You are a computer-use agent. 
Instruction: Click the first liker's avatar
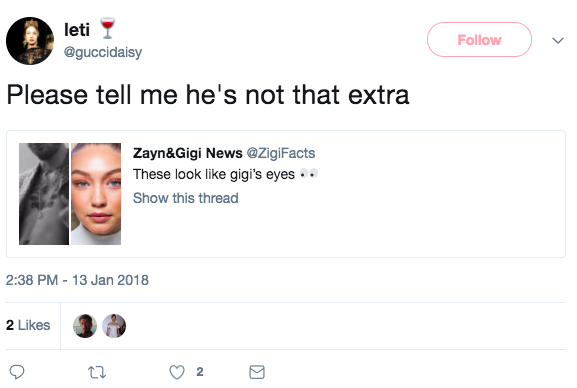(x=85, y=326)
